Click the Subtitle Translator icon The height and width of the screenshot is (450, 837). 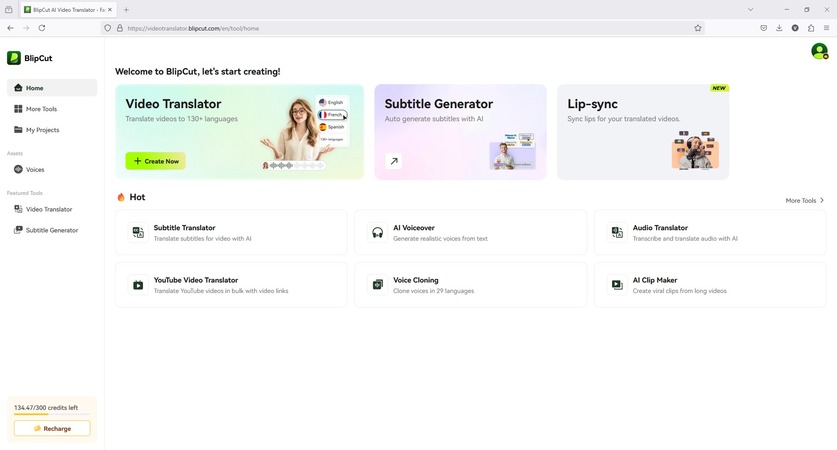[138, 232]
